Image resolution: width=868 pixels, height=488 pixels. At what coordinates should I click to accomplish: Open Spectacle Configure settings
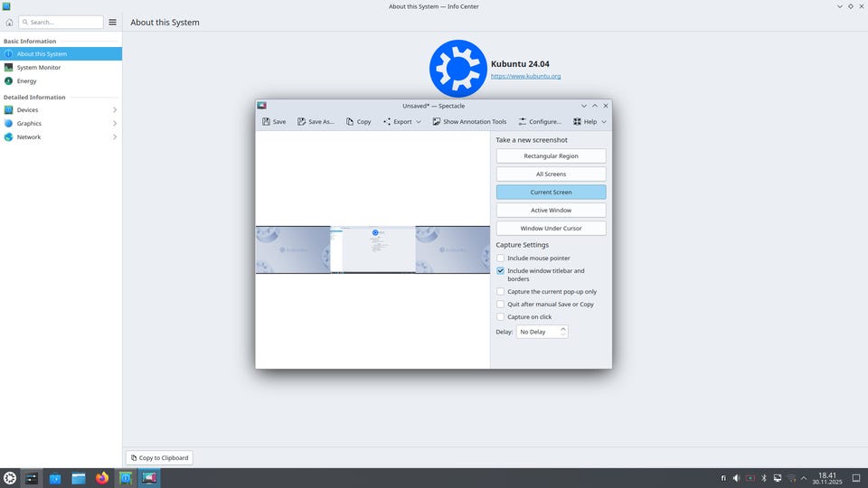pyautogui.click(x=540, y=121)
